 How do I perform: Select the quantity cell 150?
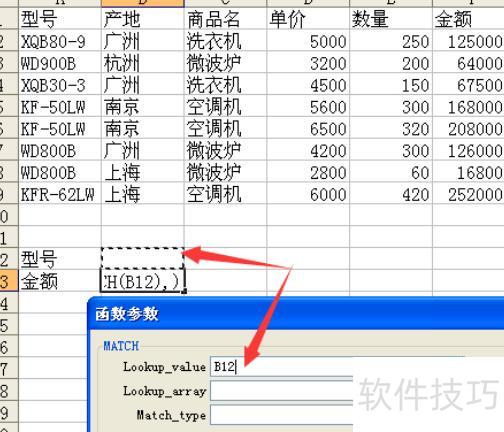coord(391,84)
